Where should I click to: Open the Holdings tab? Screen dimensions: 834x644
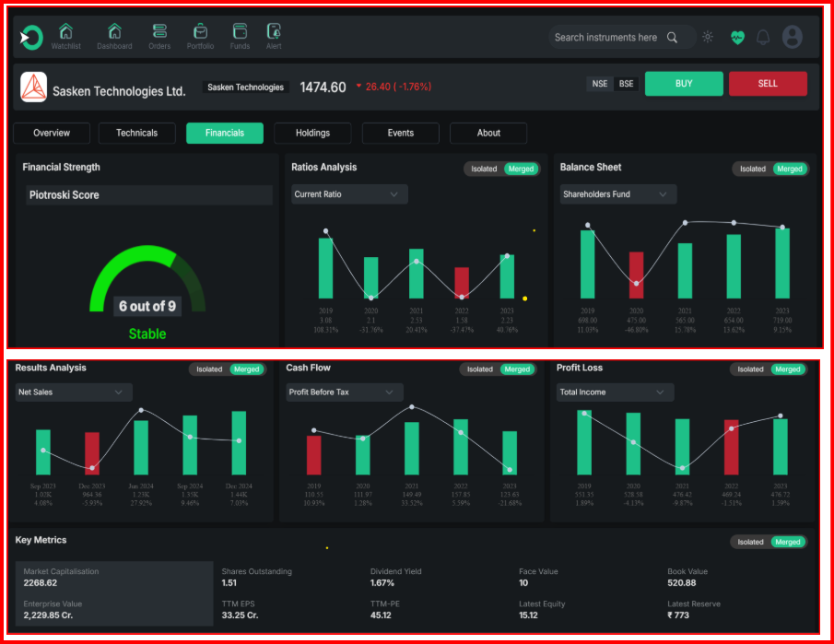(312, 133)
